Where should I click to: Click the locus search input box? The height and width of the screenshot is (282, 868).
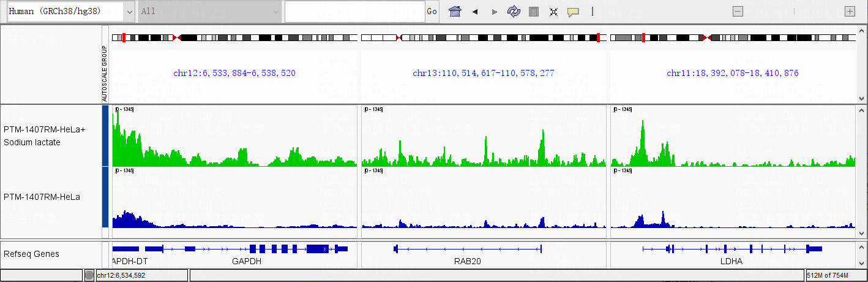(x=354, y=12)
